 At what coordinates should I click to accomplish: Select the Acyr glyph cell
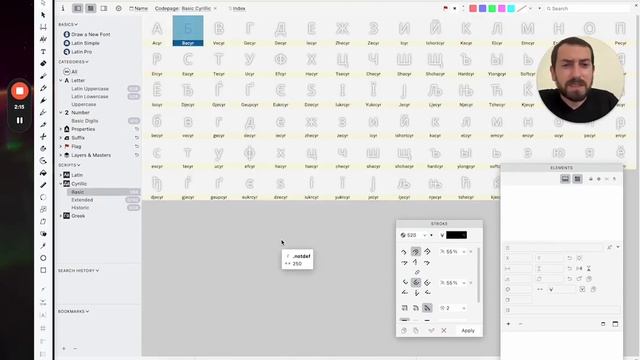(x=157, y=31)
